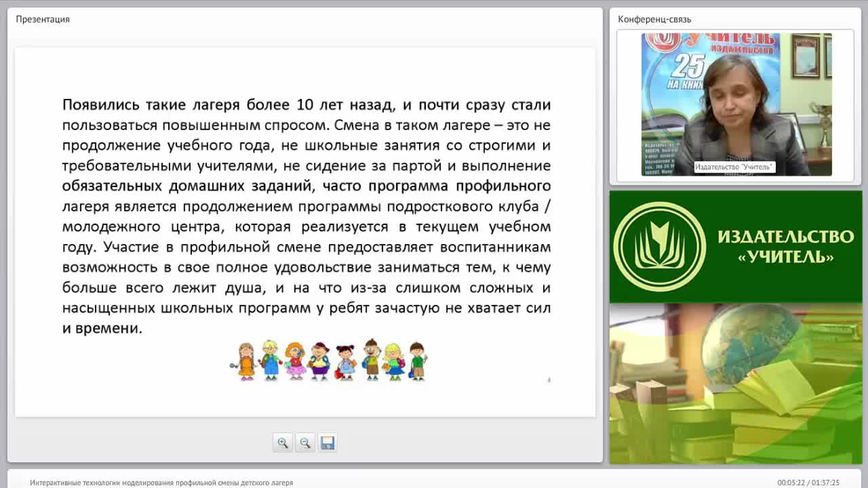This screenshot has width=868, height=488.
Task: Click the elapsed time 00:05:22 / 01:37:25
Action: (808, 483)
